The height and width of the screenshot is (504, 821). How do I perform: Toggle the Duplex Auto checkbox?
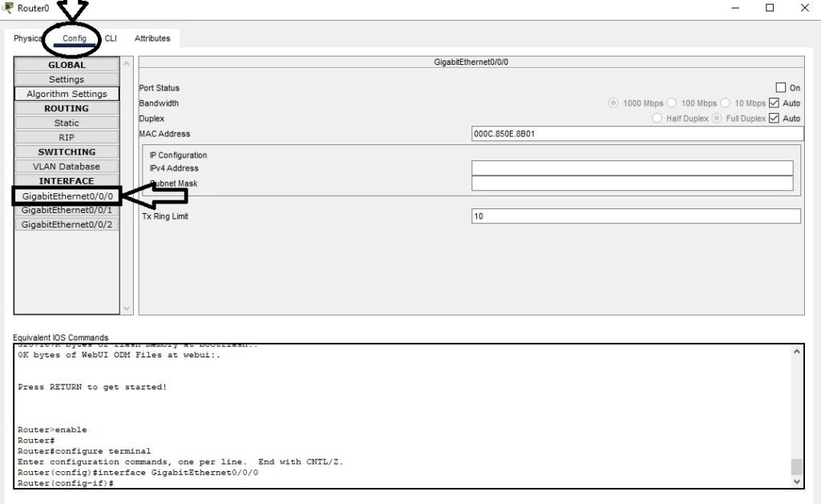(775, 118)
